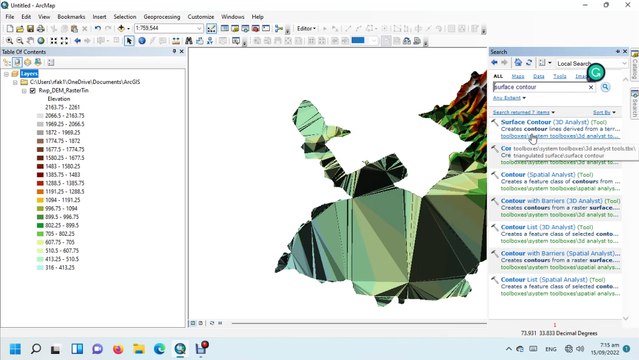Zoom to Full Extent globe

[41, 41]
